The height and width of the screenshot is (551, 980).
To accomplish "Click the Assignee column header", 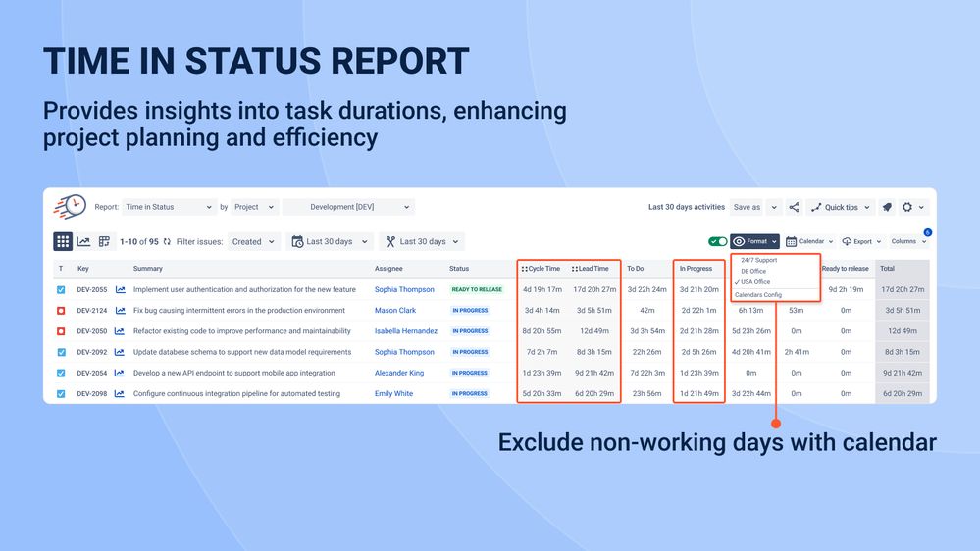I will [x=388, y=269].
